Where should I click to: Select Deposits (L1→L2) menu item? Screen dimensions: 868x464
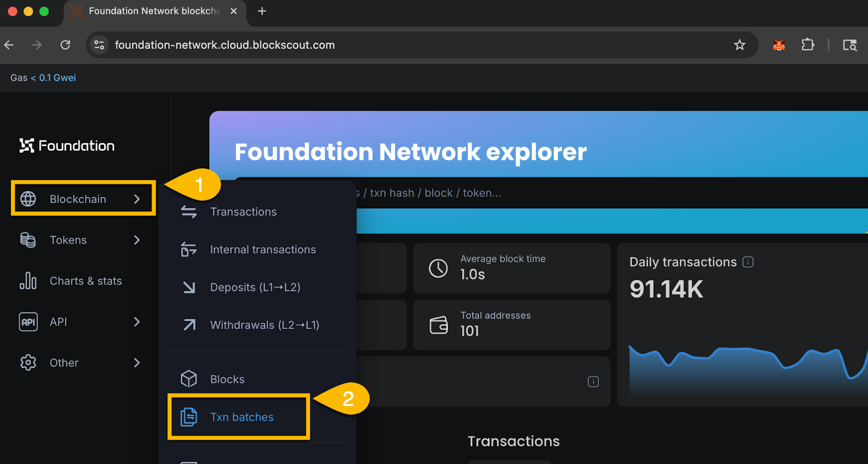tap(256, 287)
